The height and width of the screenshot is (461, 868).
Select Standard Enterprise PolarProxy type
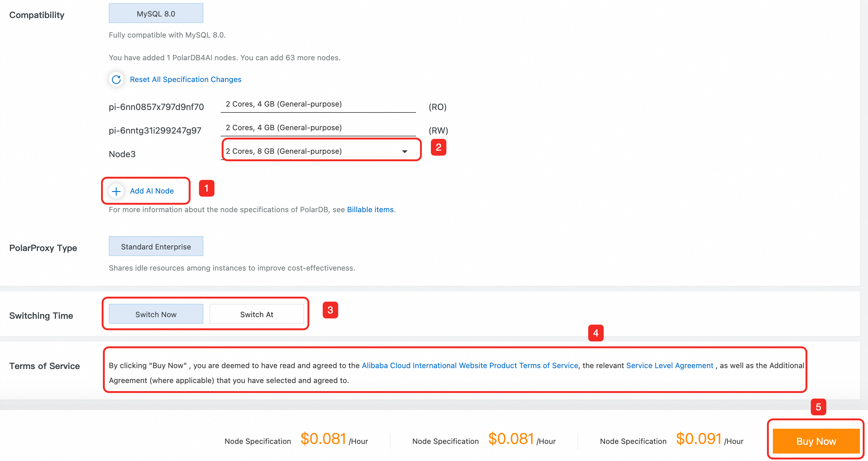156,246
